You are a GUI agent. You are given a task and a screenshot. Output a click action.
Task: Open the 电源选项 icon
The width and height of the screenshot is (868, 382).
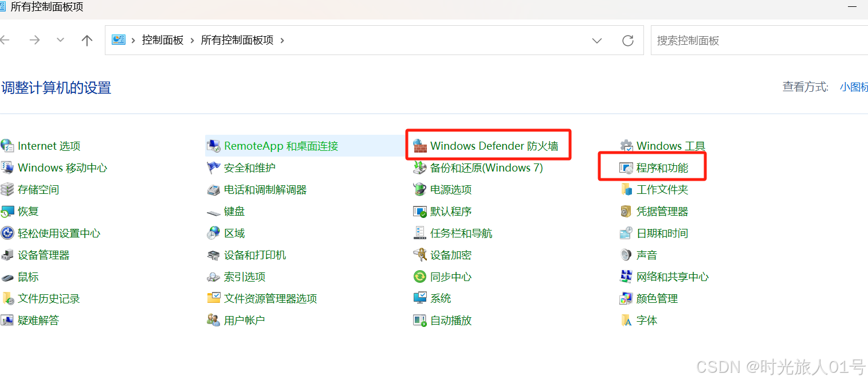420,189
